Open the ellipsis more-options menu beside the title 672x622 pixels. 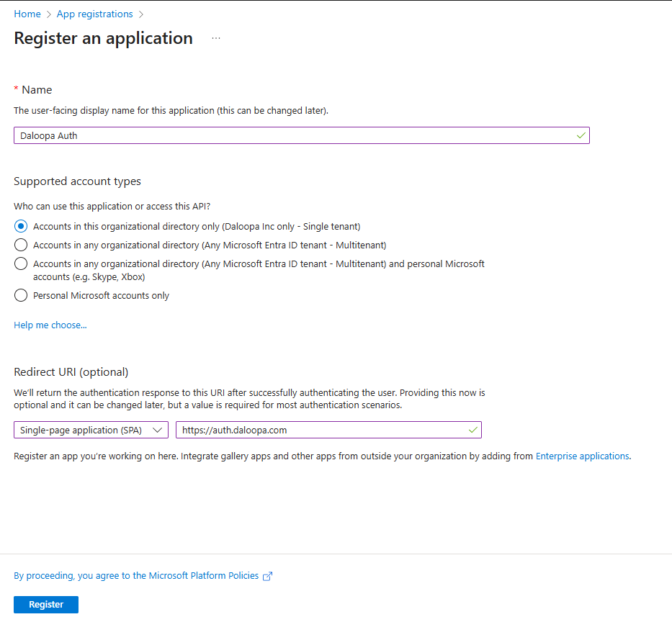216,38
